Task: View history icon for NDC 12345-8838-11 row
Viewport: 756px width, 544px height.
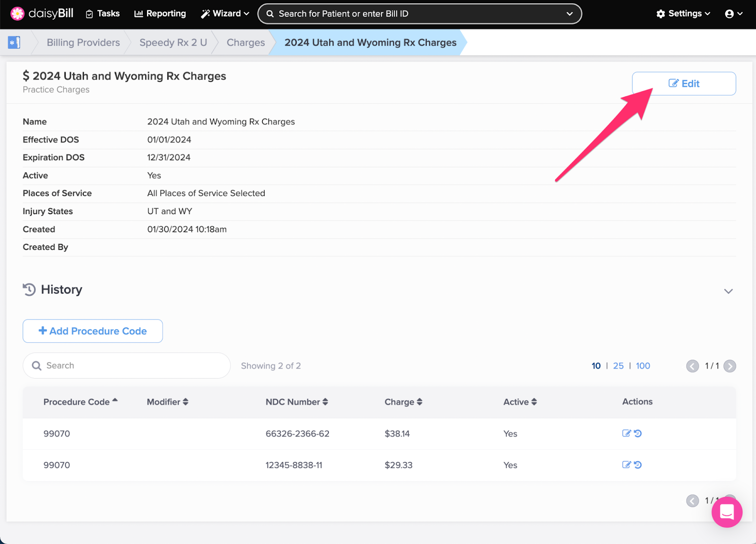Action: (x=638, y=465)
